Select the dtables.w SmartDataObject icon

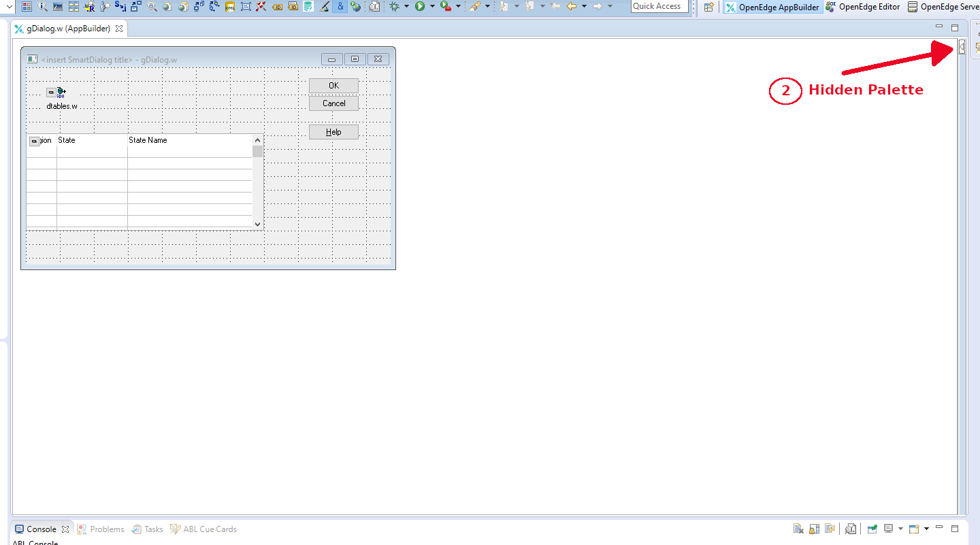point(61,92)
